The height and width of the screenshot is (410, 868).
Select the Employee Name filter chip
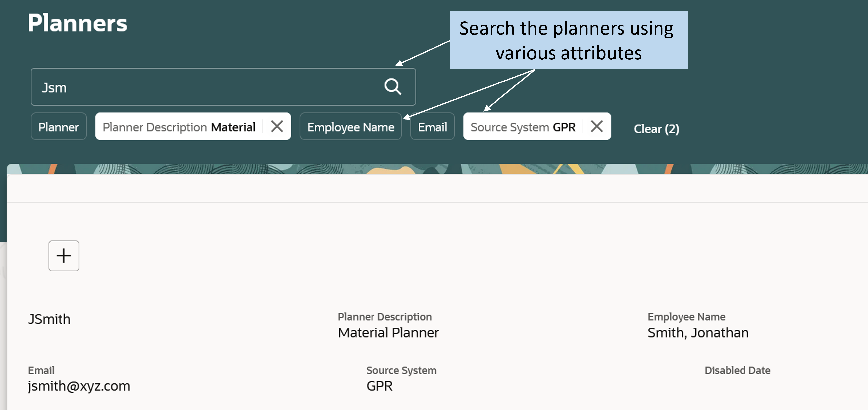coord(350,126)
